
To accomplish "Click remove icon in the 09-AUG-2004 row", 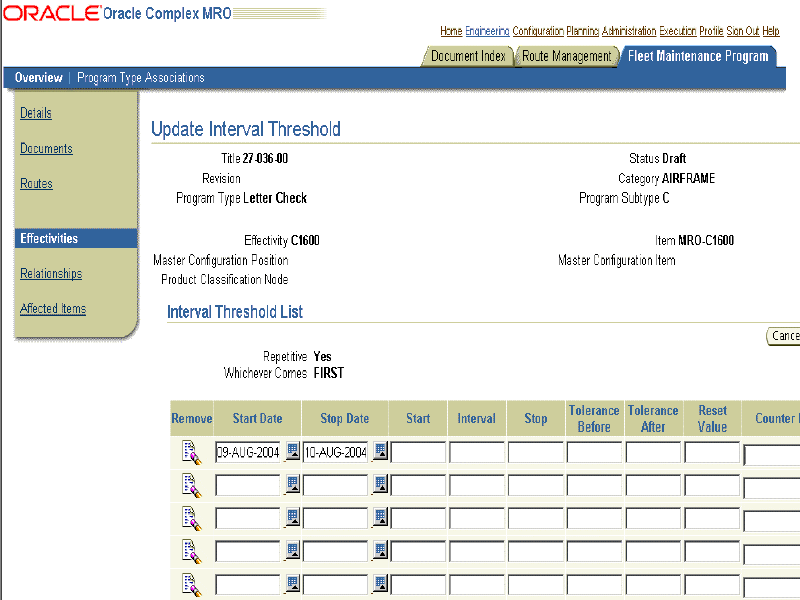I will click(x=191, y=453).
